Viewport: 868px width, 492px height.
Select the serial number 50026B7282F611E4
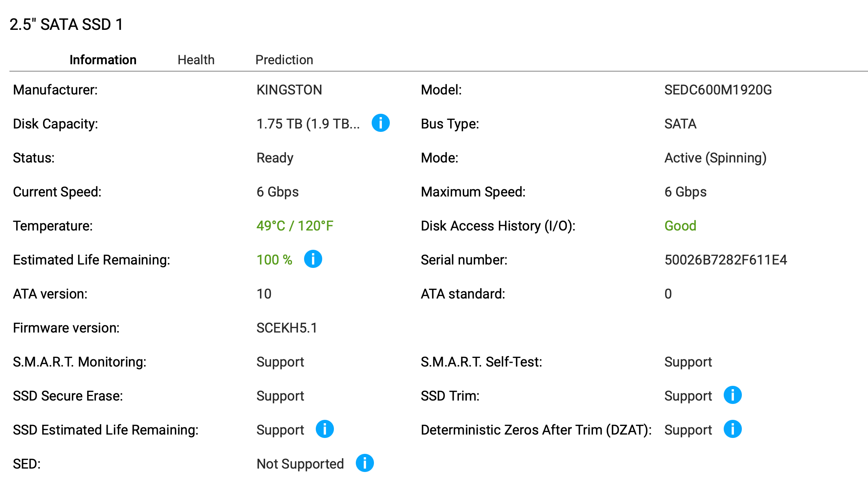tap(726, 260)
